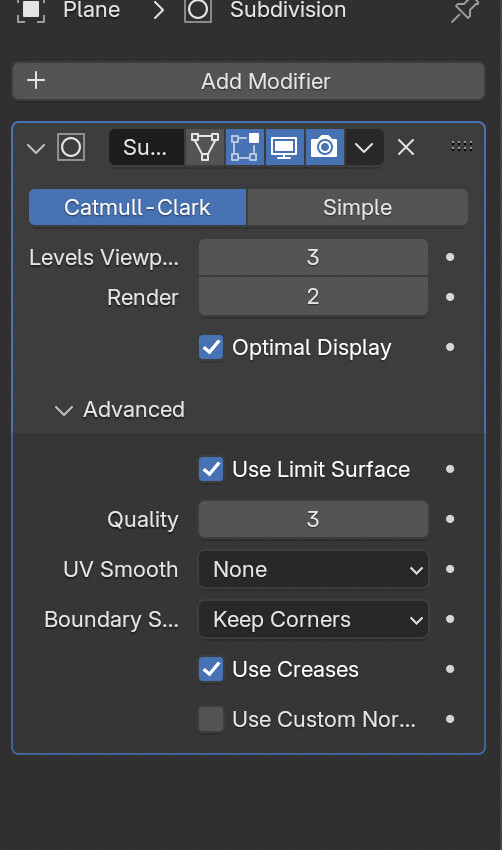Disable Use Limit Surface checkbox
The width and height of the screenshot is (502, 850).
211,469
